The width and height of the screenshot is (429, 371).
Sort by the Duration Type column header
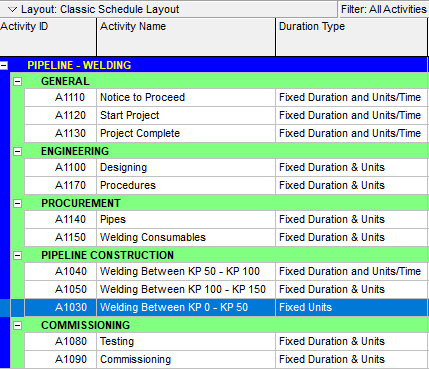coord(351,37)
